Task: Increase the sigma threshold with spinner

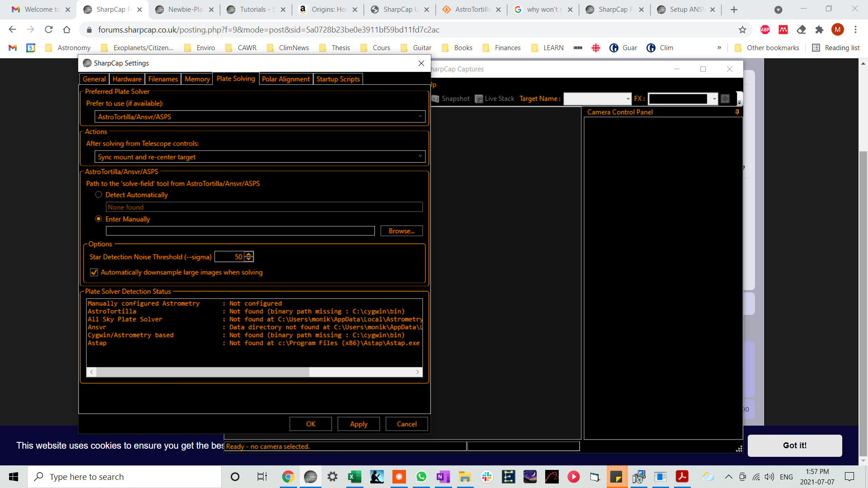Action: (249, 254)
